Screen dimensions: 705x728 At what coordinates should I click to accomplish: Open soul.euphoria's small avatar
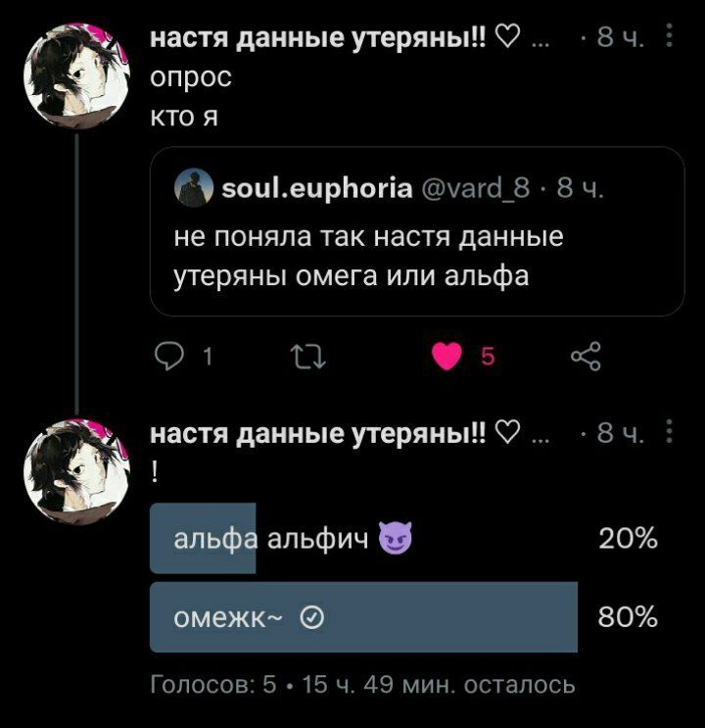pos(194,187)
